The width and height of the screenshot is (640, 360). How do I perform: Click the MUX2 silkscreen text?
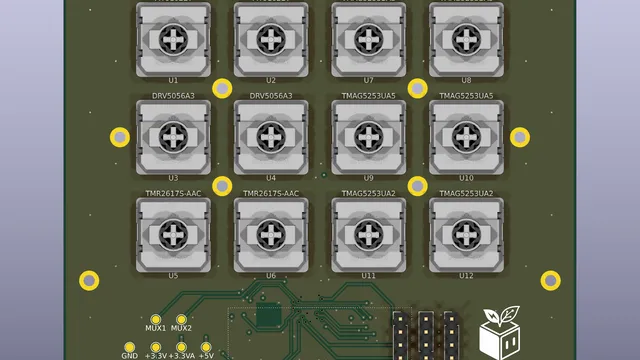[x=181, y=328]
